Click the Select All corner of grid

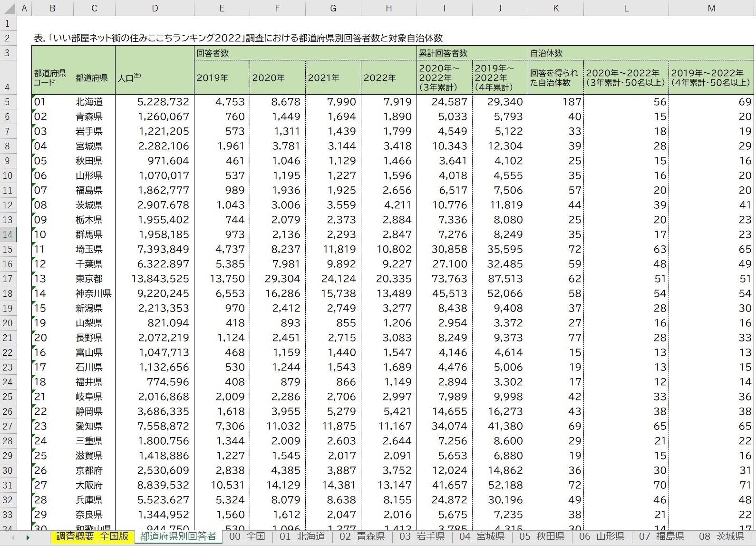8,8
